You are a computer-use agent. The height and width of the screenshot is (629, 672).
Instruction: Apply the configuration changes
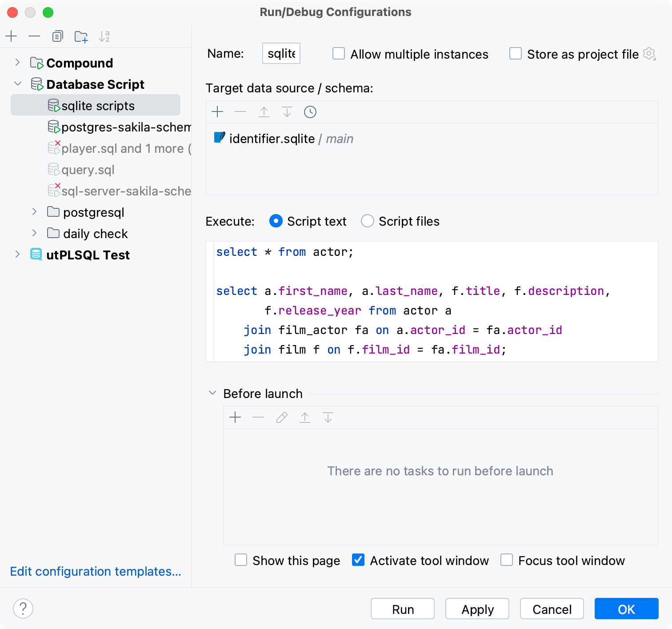pyautogui.click(x=477, y=609)
